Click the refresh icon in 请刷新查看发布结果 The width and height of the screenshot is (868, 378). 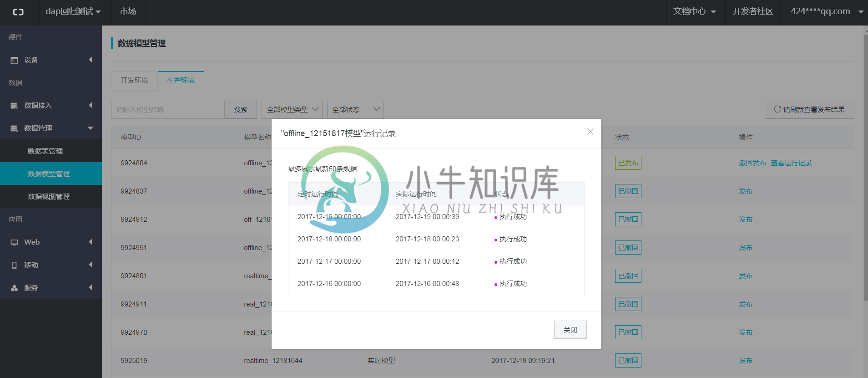[x=777, y=109]
